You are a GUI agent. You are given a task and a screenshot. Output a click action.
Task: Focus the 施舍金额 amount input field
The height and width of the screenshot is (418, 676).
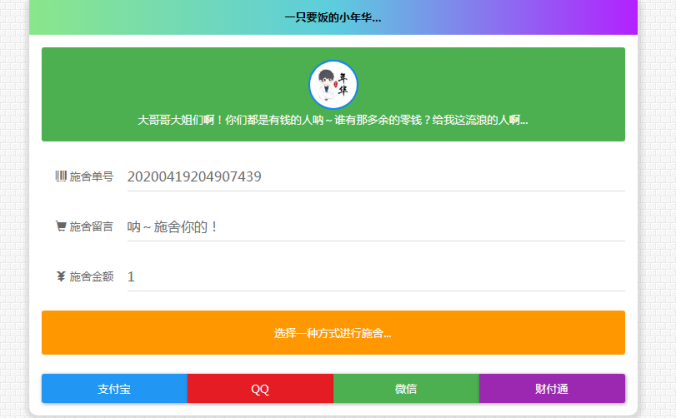click(x=376, y=277)
